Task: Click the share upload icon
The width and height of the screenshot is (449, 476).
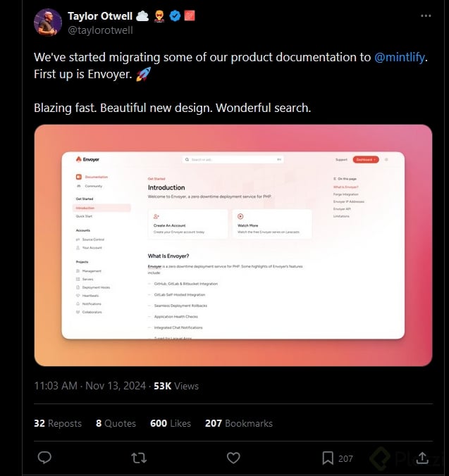Action: [x=422, y=458]
